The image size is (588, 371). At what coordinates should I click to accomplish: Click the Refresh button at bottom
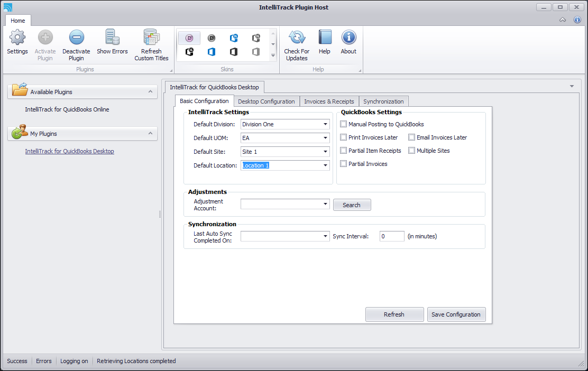(394, 314)
